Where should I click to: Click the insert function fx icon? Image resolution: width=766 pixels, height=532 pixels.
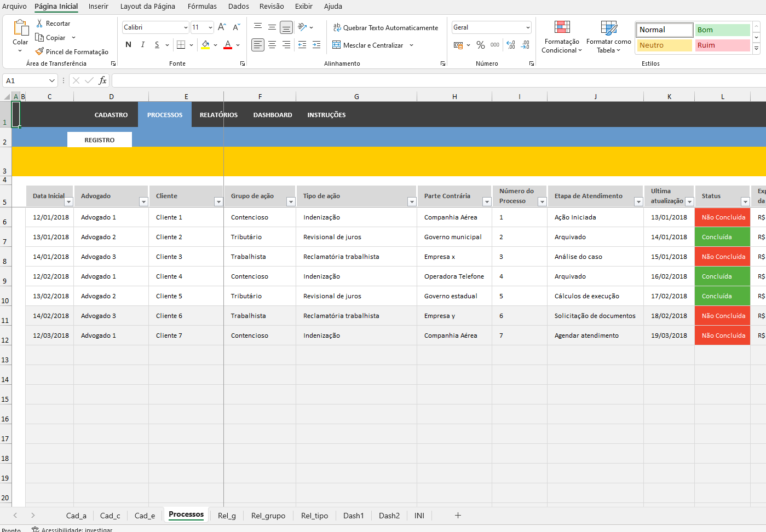(102, 81)
